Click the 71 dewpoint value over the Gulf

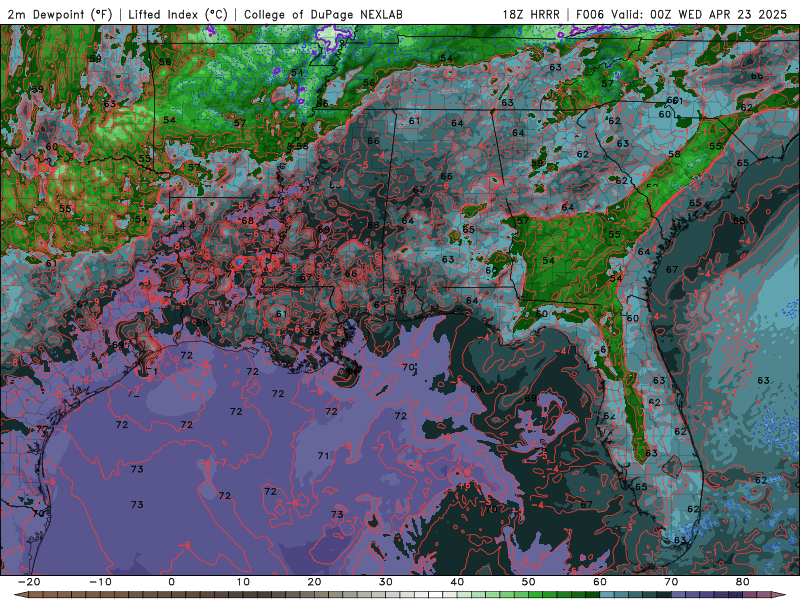pyautogui.click(x=323, y=456)
